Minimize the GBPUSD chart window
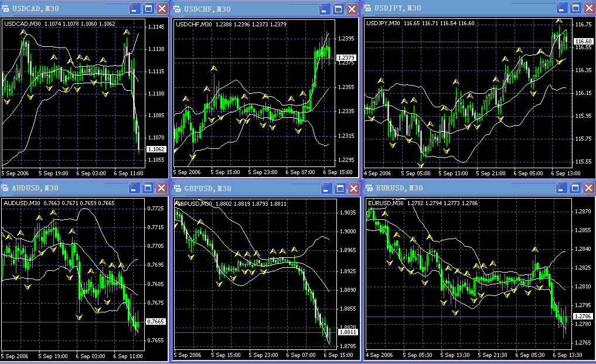596x364 pixels. [326, 188]
